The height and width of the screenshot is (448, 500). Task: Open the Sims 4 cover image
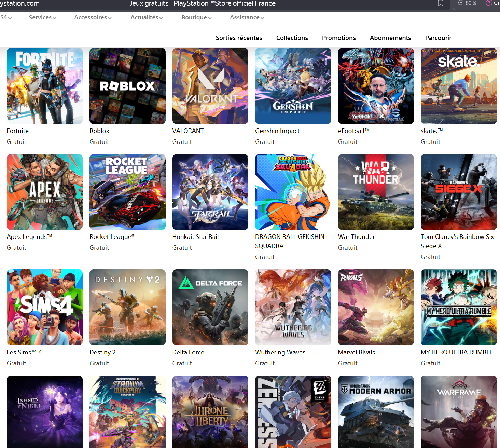pos(45,307)
